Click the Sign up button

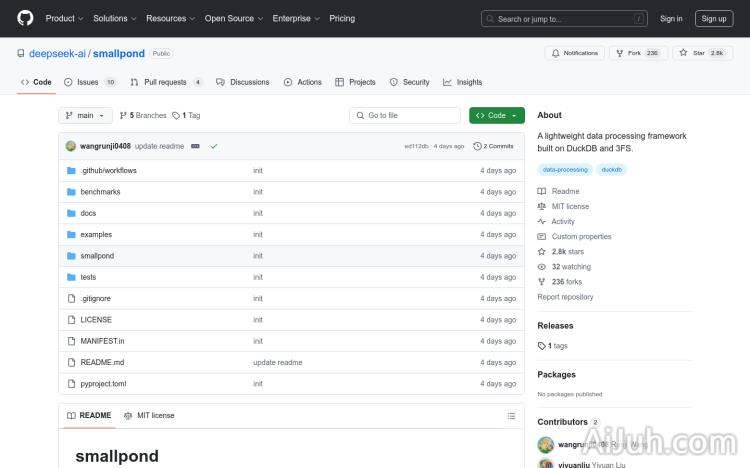pos(714,18)
